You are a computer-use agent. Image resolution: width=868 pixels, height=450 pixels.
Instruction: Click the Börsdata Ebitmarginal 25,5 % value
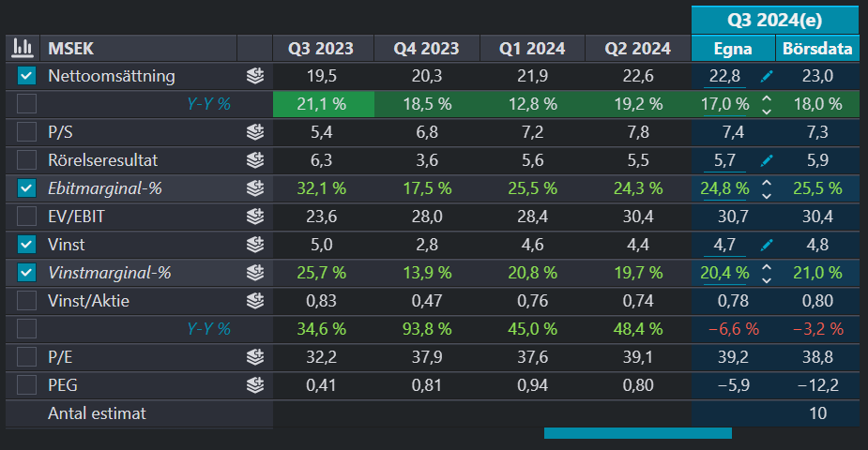click(x=817, y=188)
